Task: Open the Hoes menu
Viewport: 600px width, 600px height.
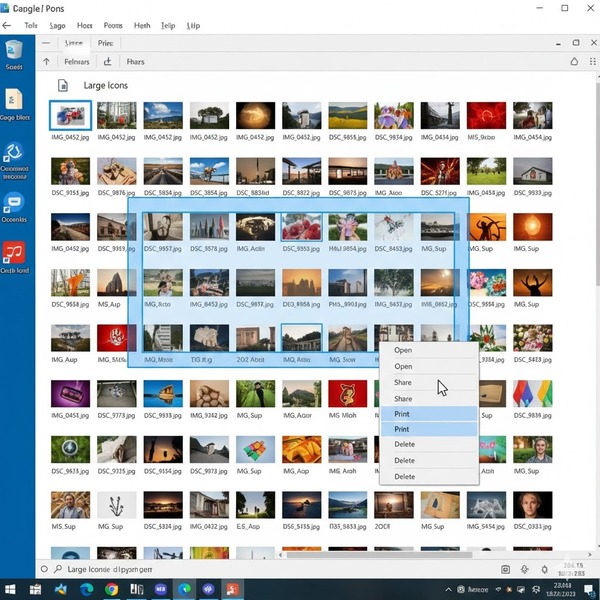Action: [x=85, y=26]
